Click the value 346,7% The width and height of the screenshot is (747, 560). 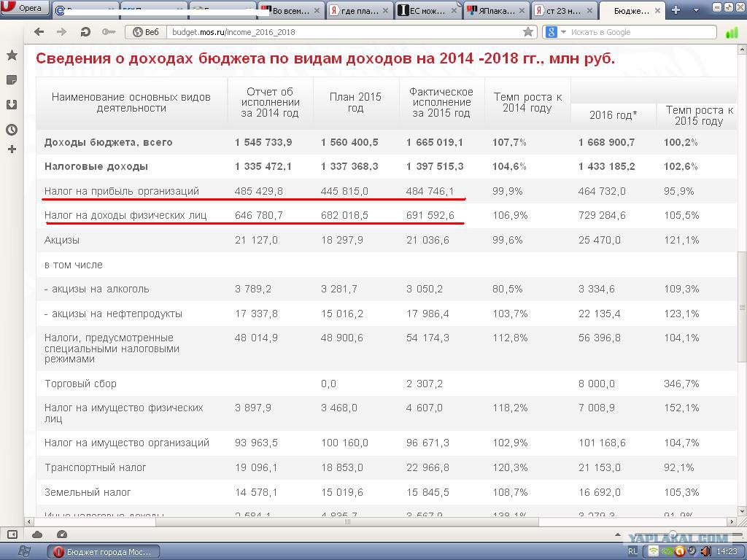[x=681, y=384]
